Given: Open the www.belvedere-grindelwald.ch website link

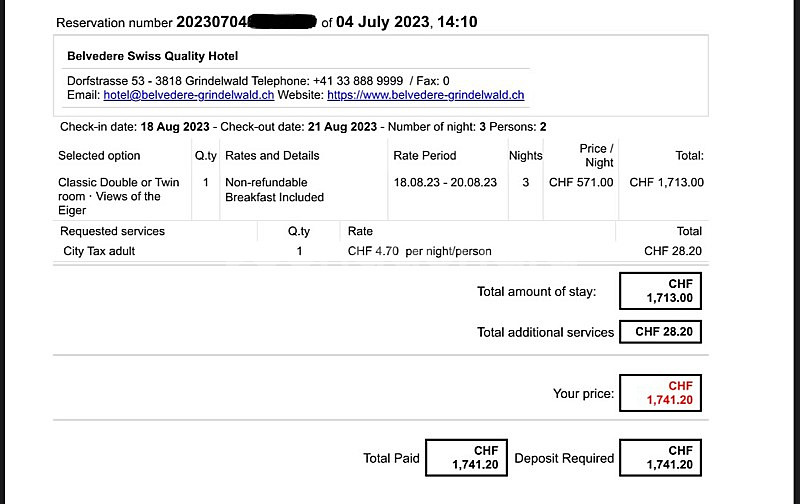Looking at the screenshot, I should pos(425,95).
